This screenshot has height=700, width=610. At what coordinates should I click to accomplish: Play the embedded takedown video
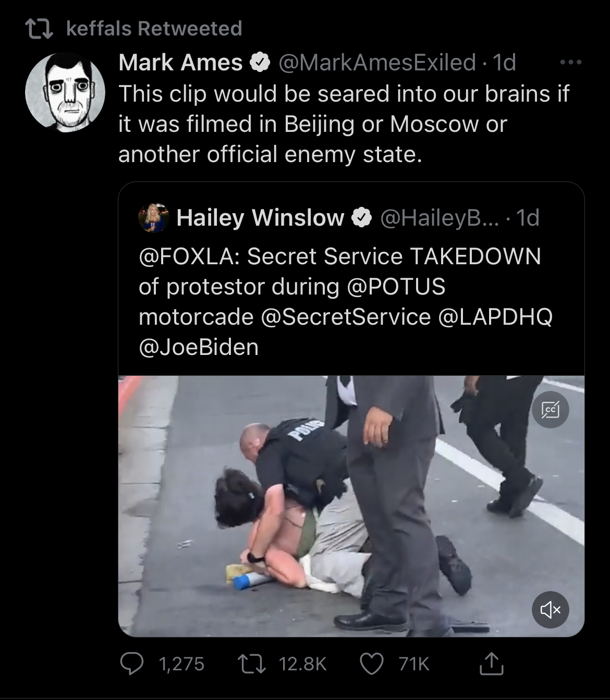(351, 506)
